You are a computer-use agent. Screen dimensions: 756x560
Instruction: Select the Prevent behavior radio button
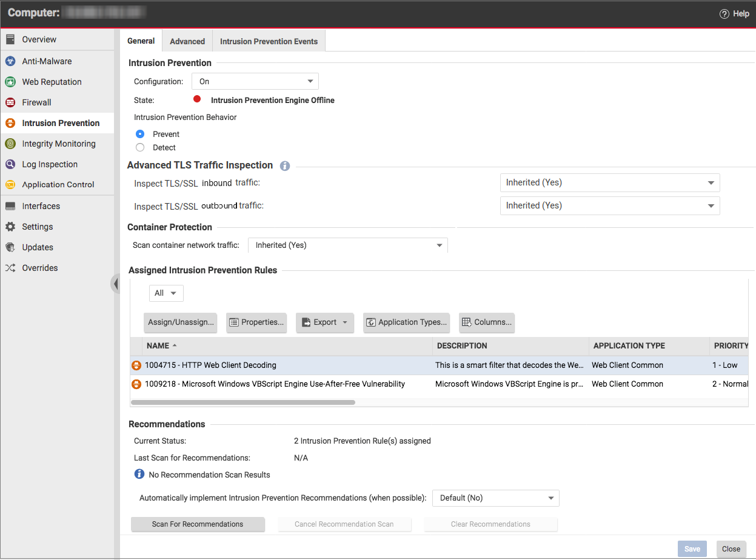(x=140, y=134)
